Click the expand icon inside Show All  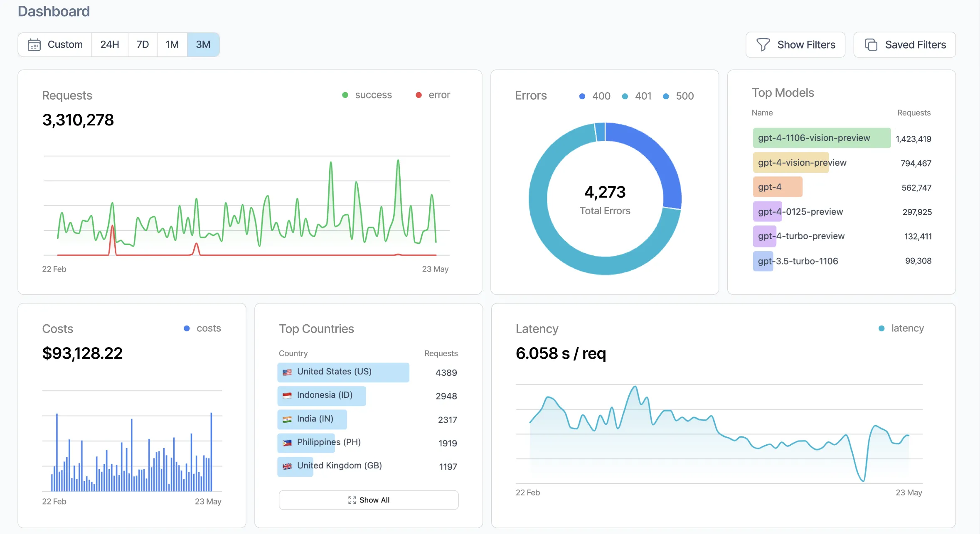tap(352, 500)
